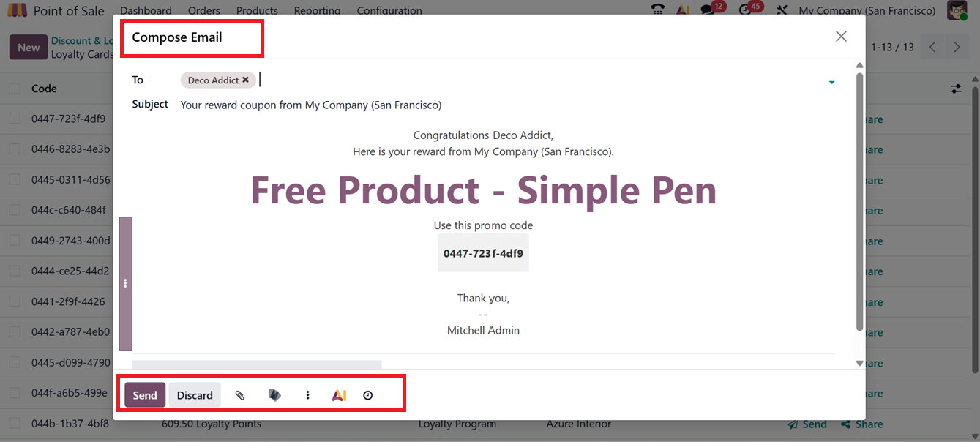The image size is (980, 442).
Task: Send the reward coupon email
Action: [x=144, y=394]
